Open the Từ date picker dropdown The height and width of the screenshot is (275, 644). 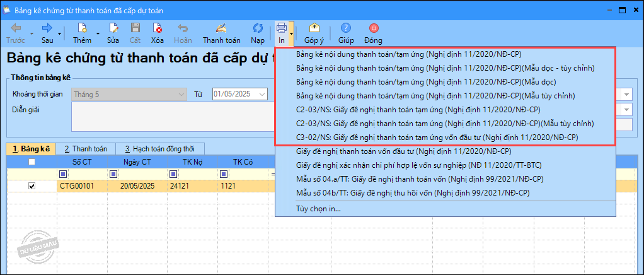click(x=263, y=95)
